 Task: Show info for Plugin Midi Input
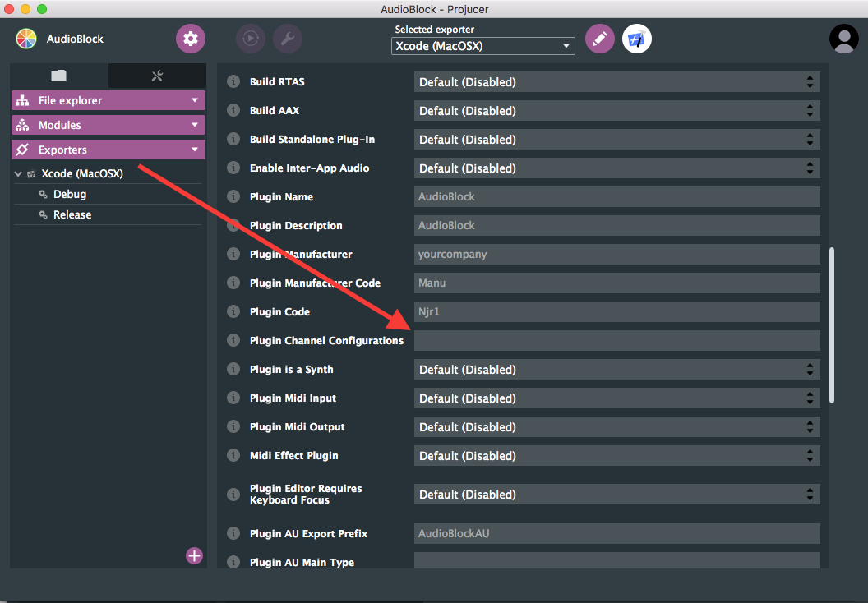(233, 398)
